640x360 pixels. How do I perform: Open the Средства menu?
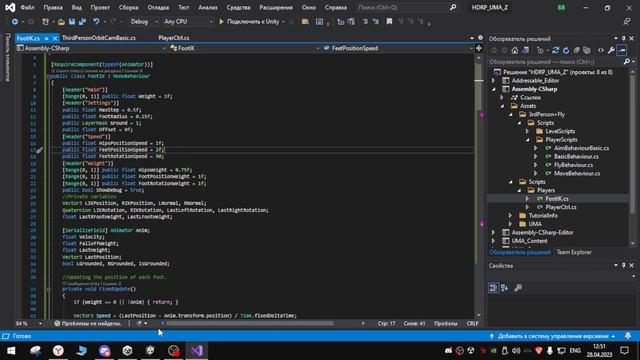point(238,7)
